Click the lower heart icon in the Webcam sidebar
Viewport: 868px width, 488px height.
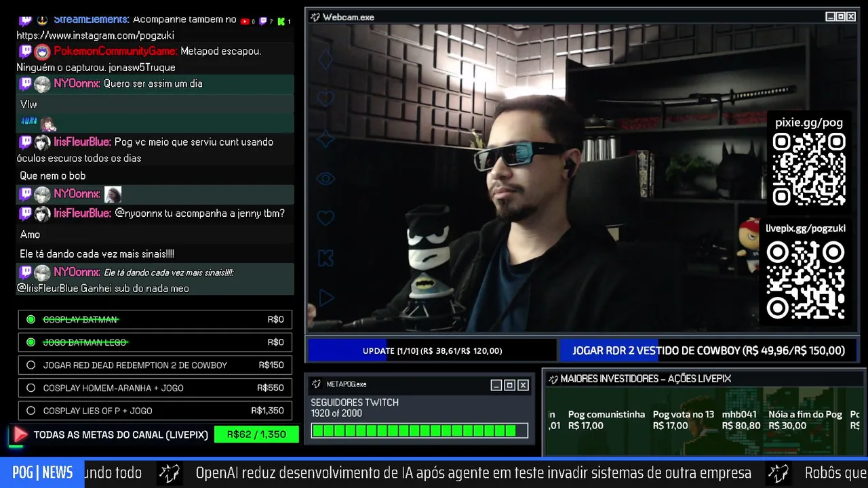point(325,218)
